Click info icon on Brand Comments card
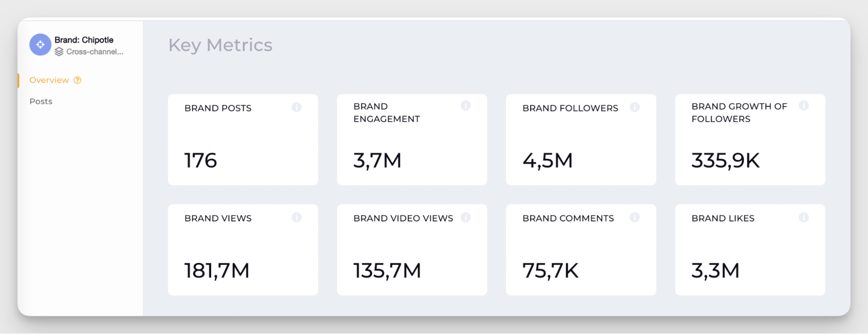This screenshot has height=334, width=868. [x=634, y=217]
